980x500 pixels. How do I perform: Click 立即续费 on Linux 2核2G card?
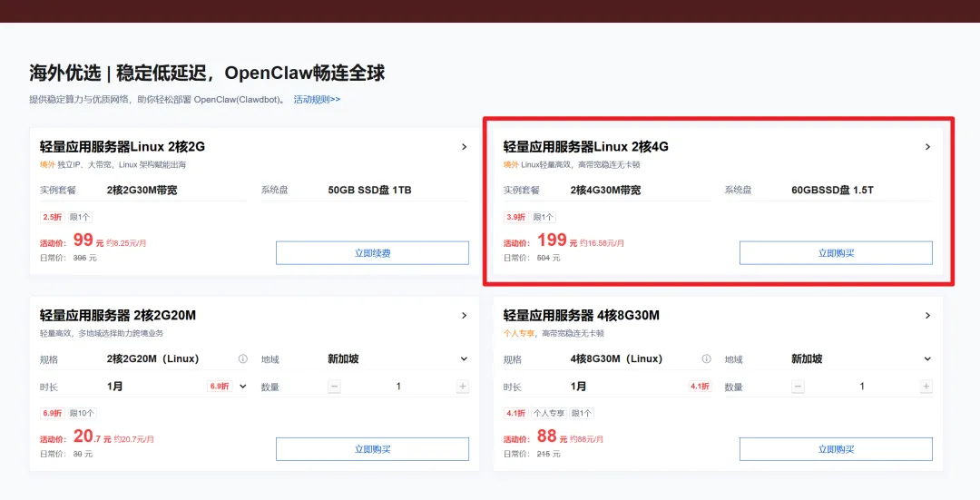point(373,253)
